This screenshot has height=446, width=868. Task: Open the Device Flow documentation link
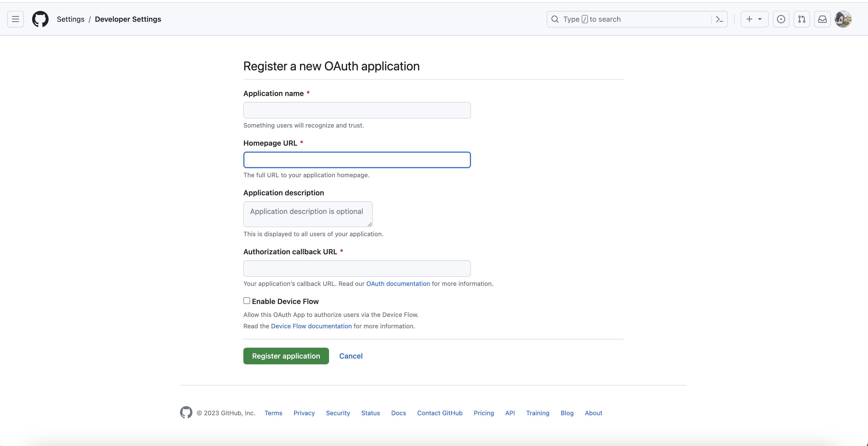[311, 326]
